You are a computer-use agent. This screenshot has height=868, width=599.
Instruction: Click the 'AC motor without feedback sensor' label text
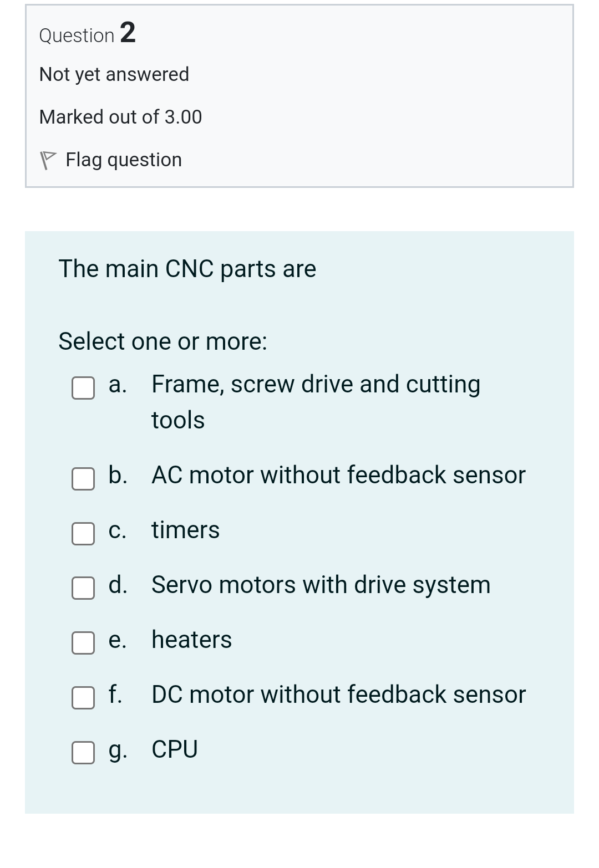[338, 475]
